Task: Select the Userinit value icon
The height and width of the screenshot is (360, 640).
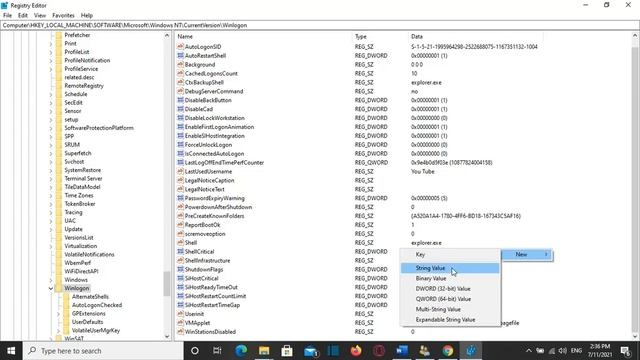Action: pyautogui.click(x=180, y=314)
